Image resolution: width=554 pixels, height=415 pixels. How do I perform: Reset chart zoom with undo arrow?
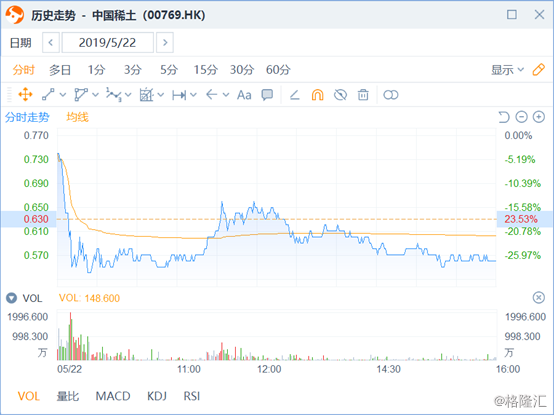tap(504, 117)
